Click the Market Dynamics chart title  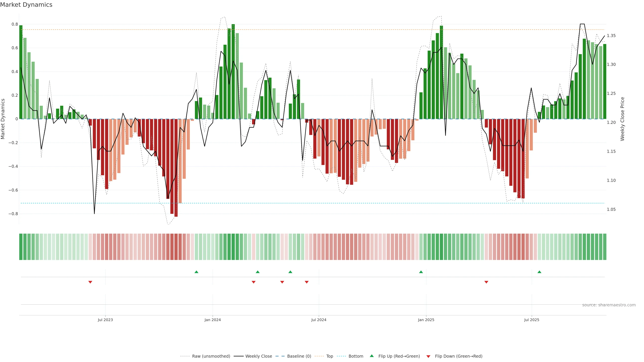[26, 5]
